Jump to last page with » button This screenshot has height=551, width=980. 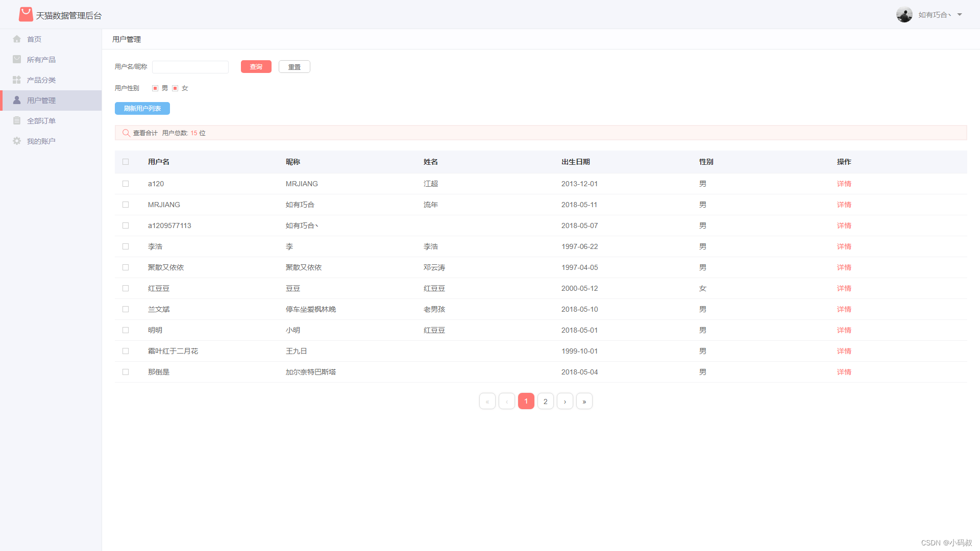(584, 402)
